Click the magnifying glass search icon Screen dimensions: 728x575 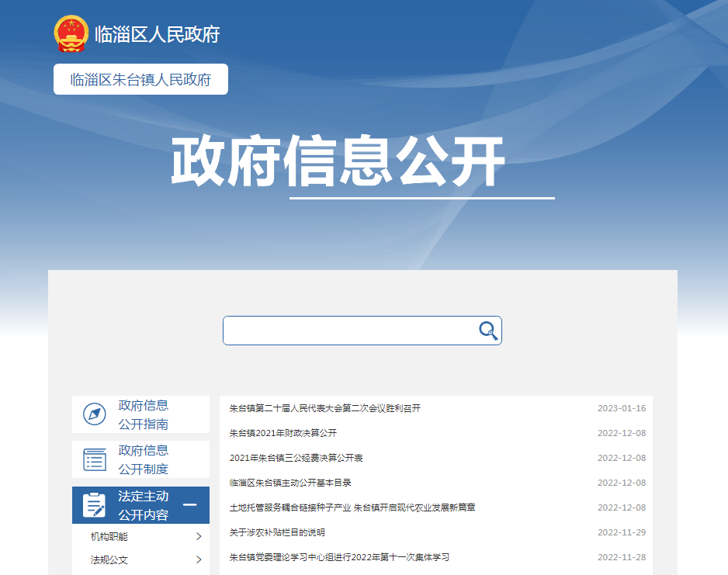click(x=487, y=331)
